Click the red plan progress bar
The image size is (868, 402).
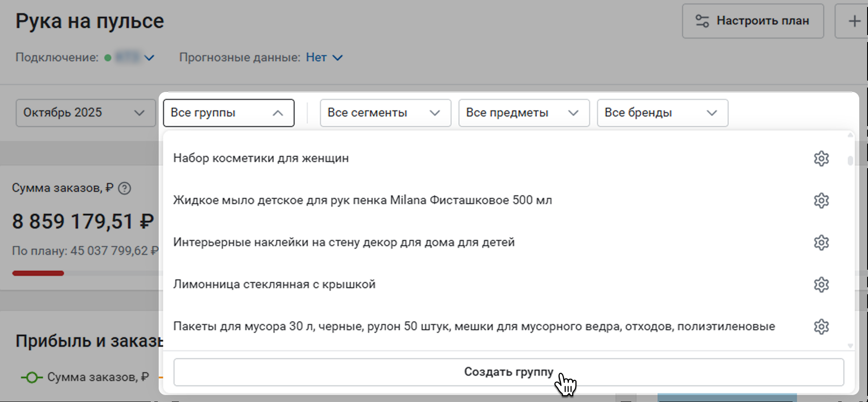pyautogui.click(x=38, y=273)
